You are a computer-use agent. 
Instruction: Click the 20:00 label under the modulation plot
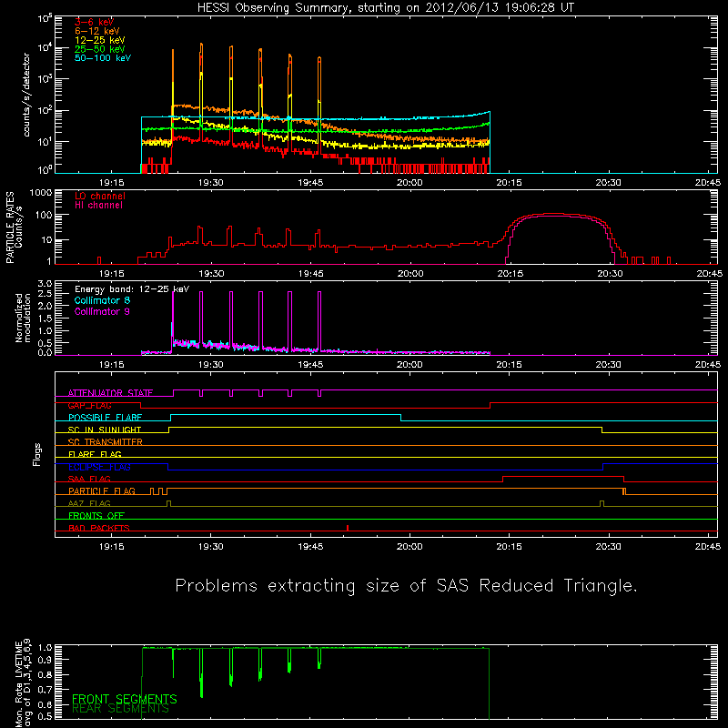click(x=409, y=365)
